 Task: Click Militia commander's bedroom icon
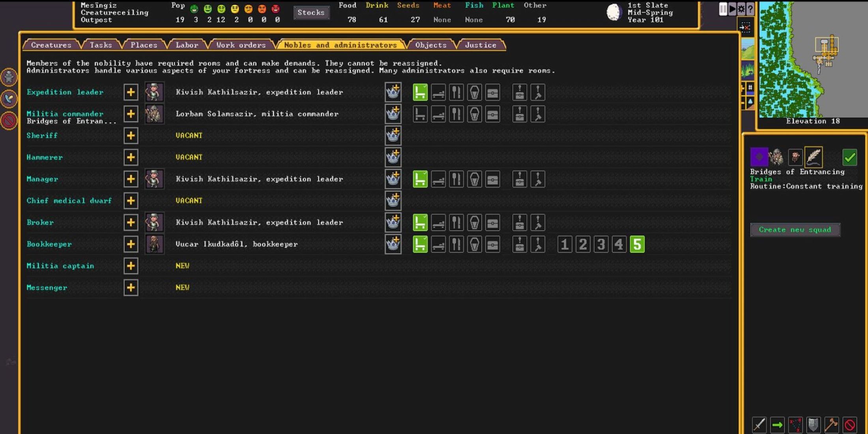pos(438,114)
